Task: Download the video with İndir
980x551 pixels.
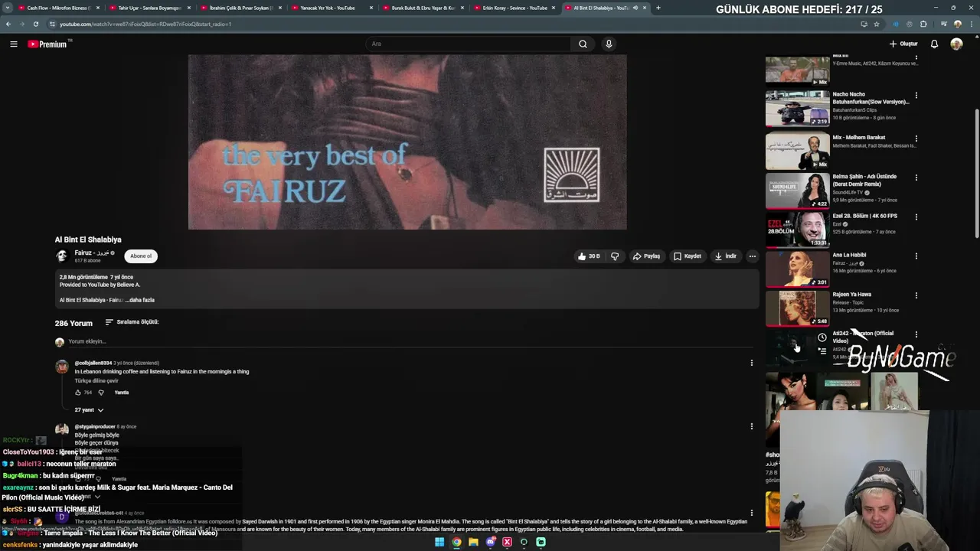Action: (x=726, y=256)
